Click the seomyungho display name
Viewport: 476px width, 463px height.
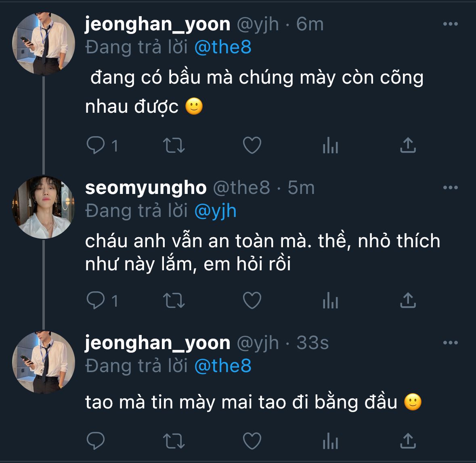click(x=146, y=188)
